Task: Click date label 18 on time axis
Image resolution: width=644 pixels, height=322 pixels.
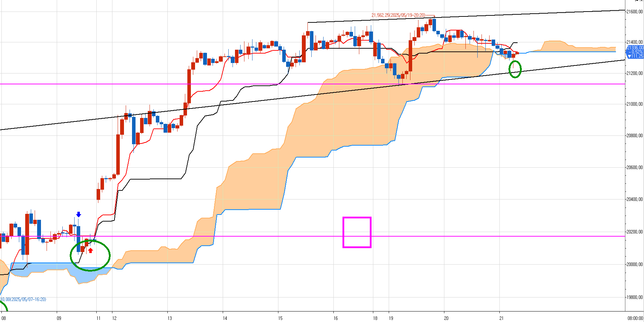Action: point(375,318)
